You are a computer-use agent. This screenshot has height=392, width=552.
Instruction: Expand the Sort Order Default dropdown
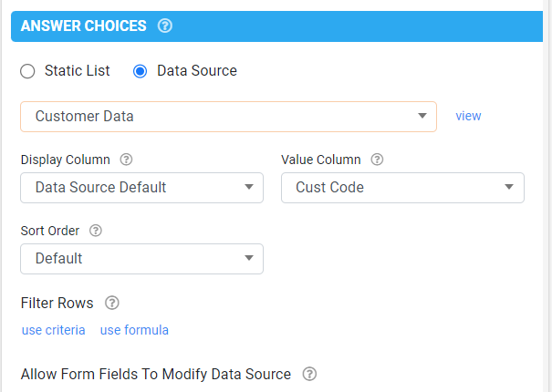(x=141, y=259)
